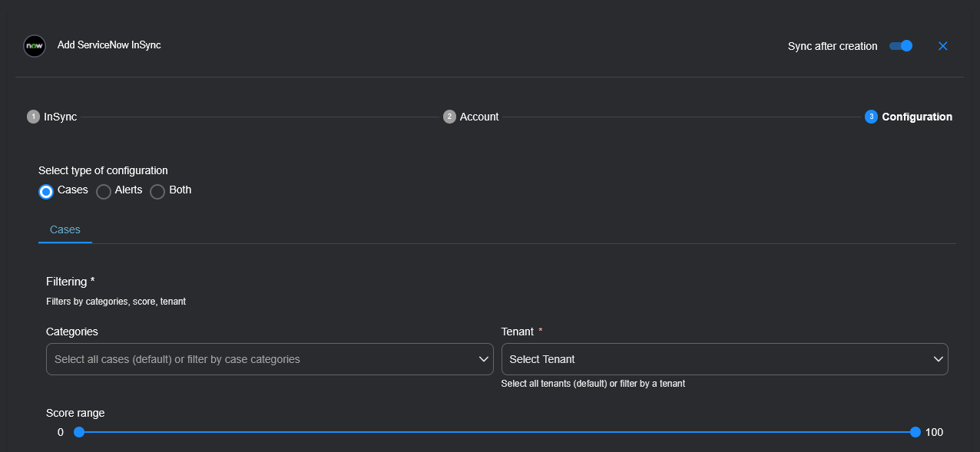Click the Score range maximum handle at 100
Viewport: 980px width, 452px height.
[915, 432]
